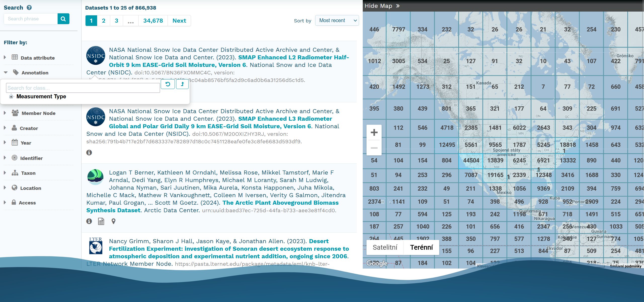Open SMAP Enhanced L3 Radiometer dataset link
The height and width of the screenshot is (302, 644).
click(x=220, y=122)
